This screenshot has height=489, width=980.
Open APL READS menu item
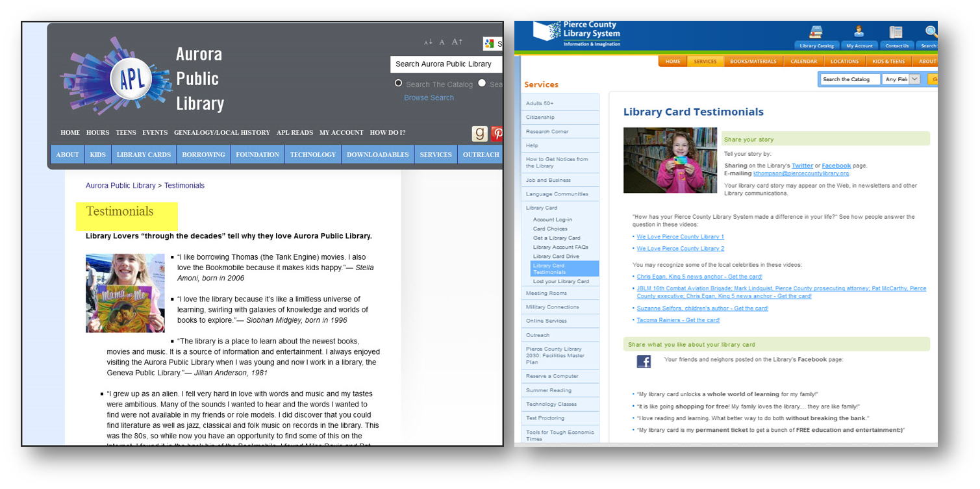[x=295, y=132]
